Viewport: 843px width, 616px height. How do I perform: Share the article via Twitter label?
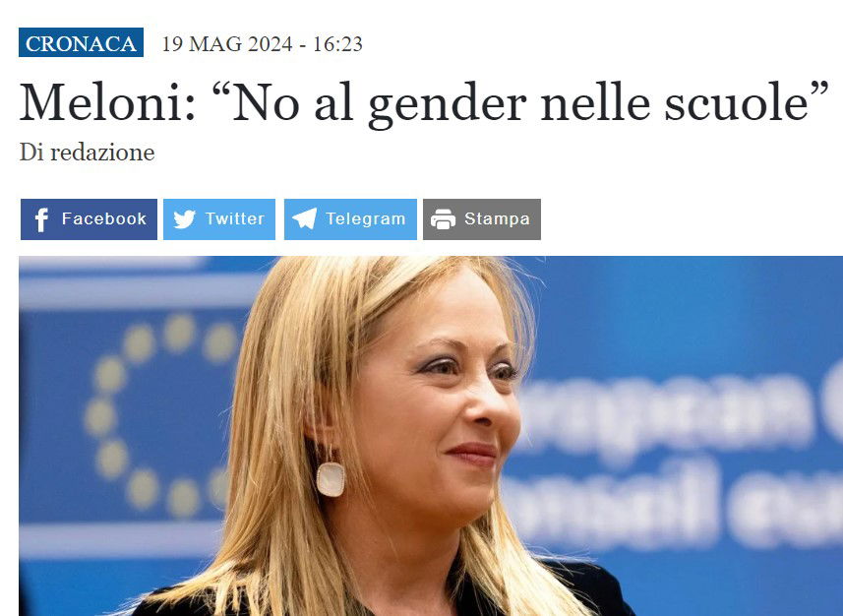pos(235,218)
